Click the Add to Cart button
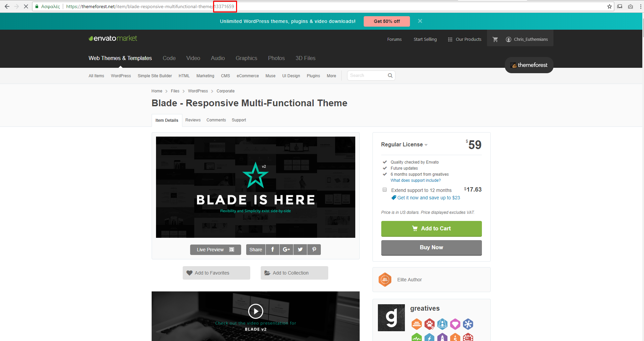 (x=431, y=229)
